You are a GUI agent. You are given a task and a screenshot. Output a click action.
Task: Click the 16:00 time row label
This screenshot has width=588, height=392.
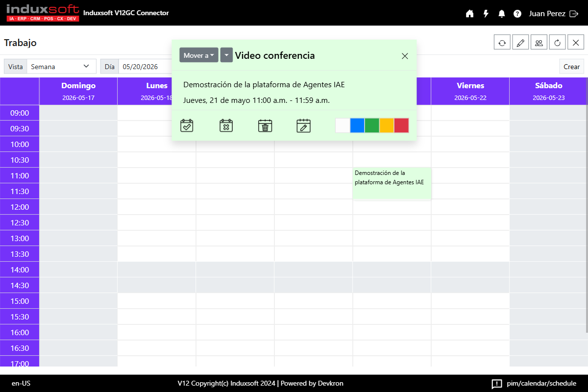coord(20,332)
